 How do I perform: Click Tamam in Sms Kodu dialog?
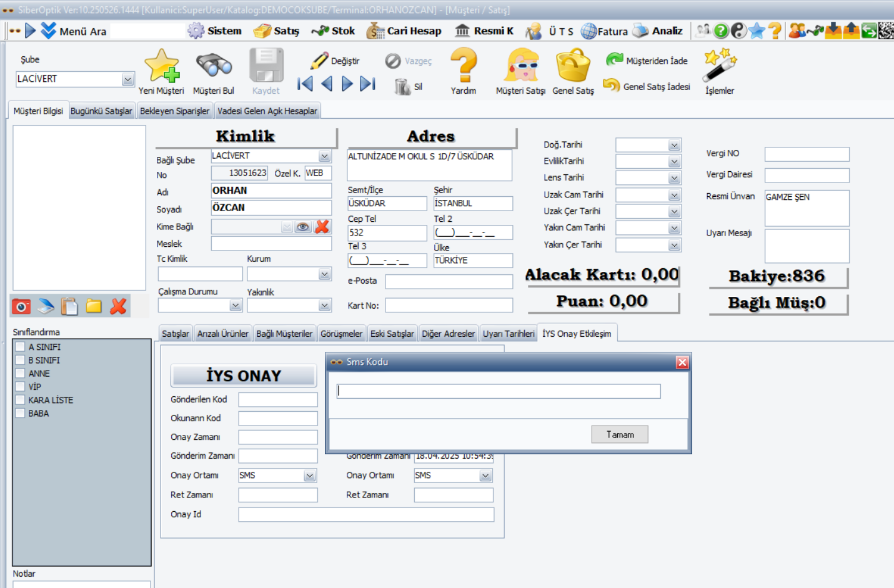pyautogui.click(x=620, y=434)
